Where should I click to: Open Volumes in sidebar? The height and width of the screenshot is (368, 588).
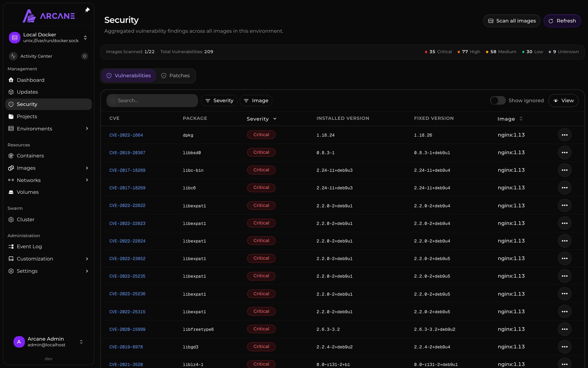[49, 192]
